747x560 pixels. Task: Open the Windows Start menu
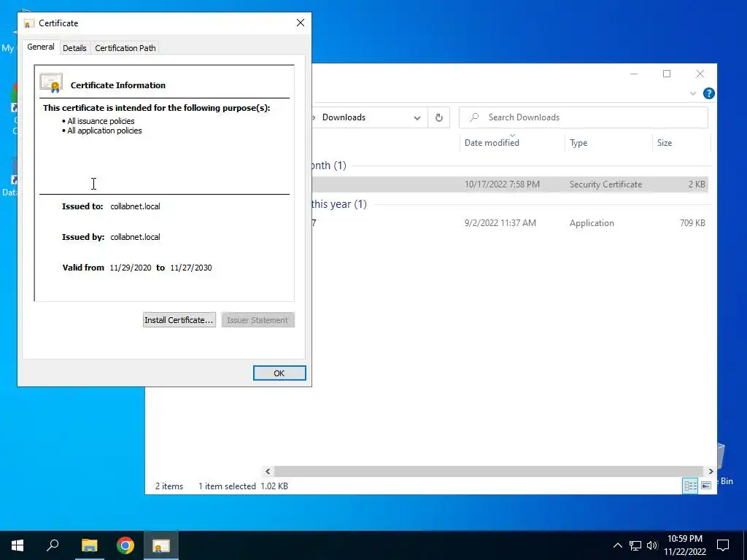pos(18,545)
